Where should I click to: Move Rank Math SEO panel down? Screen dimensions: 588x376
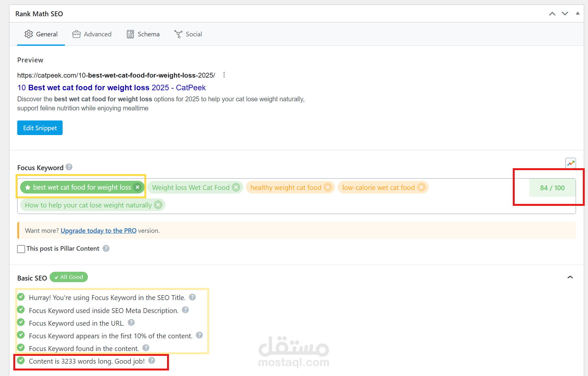[x=565, y=14]
